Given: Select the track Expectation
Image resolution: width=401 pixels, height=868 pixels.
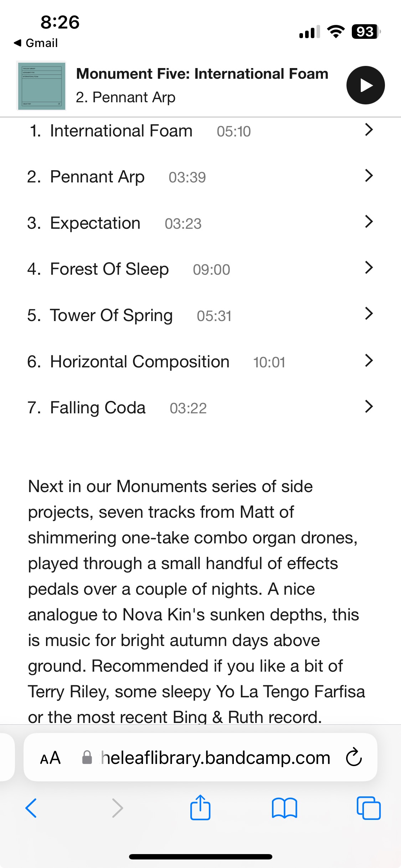Looking at the screenshot, I should pos(95,223).
